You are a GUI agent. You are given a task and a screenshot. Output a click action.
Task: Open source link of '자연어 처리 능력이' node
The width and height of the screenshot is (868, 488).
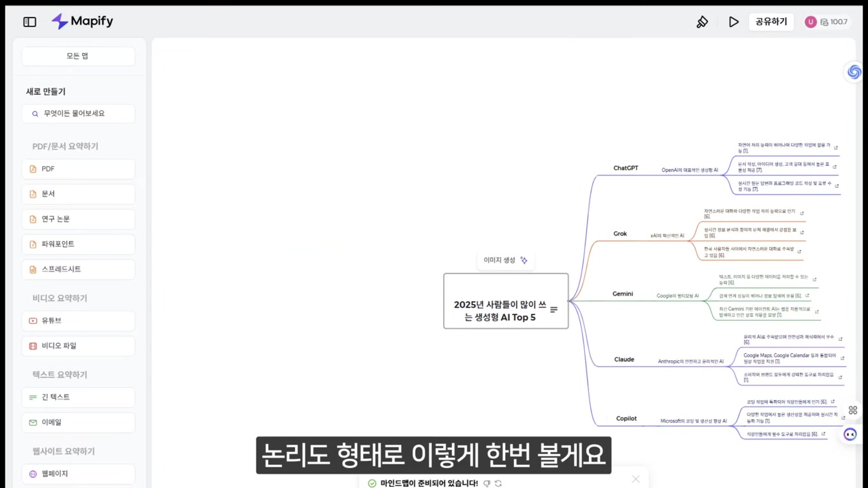(x=836, y=148)
